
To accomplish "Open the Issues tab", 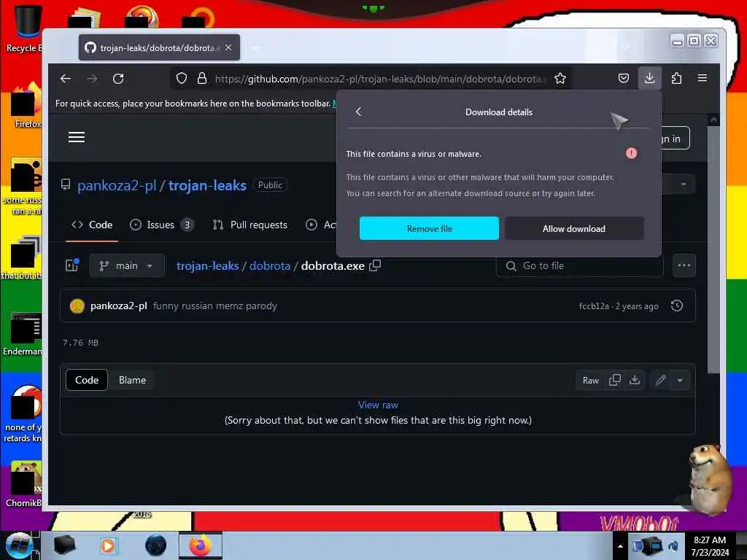I will [x=162, y=225].
